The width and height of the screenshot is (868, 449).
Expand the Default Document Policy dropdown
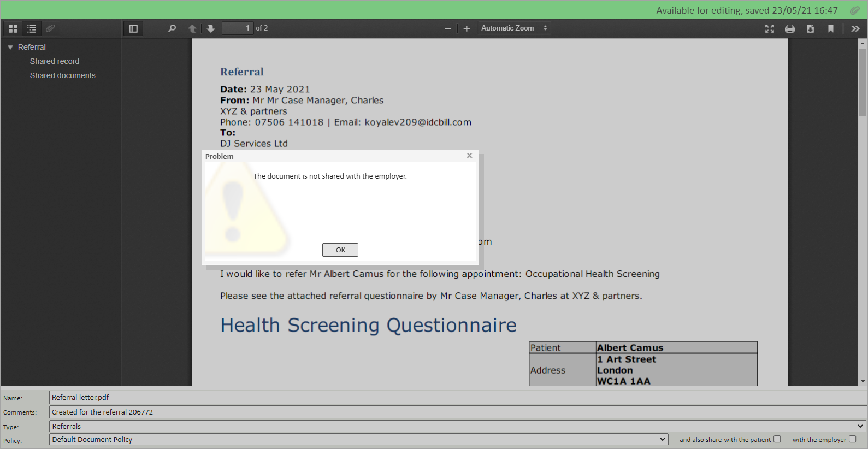point(358,439)
